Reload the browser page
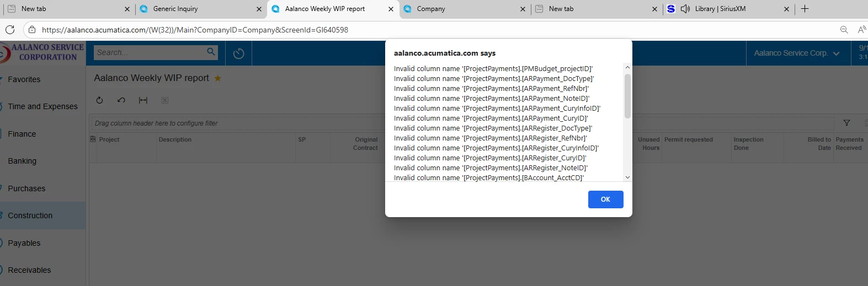868x286 pixels. (x=10, y=30)
